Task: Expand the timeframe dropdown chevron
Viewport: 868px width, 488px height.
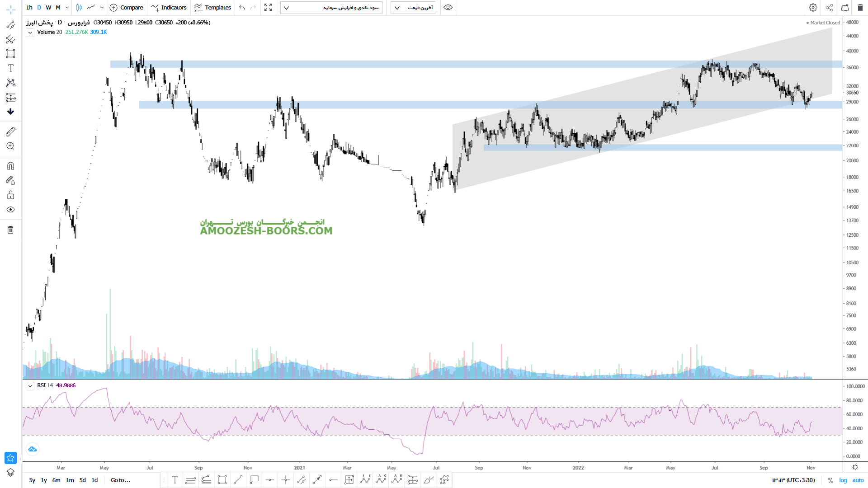Action: click(67, 8)
